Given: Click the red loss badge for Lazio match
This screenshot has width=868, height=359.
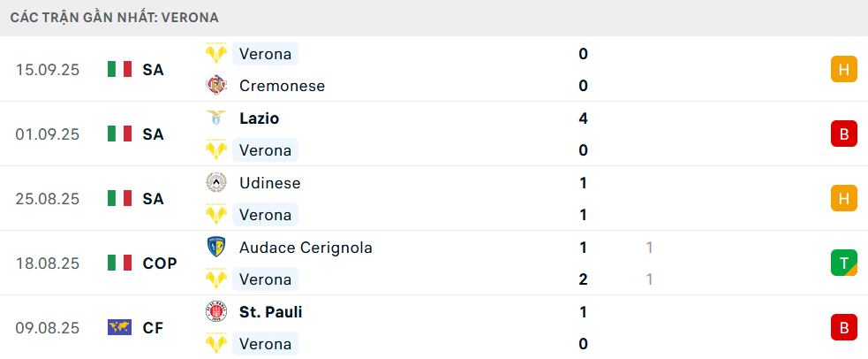Looking at the screenshot, I should tap(844, 134).
